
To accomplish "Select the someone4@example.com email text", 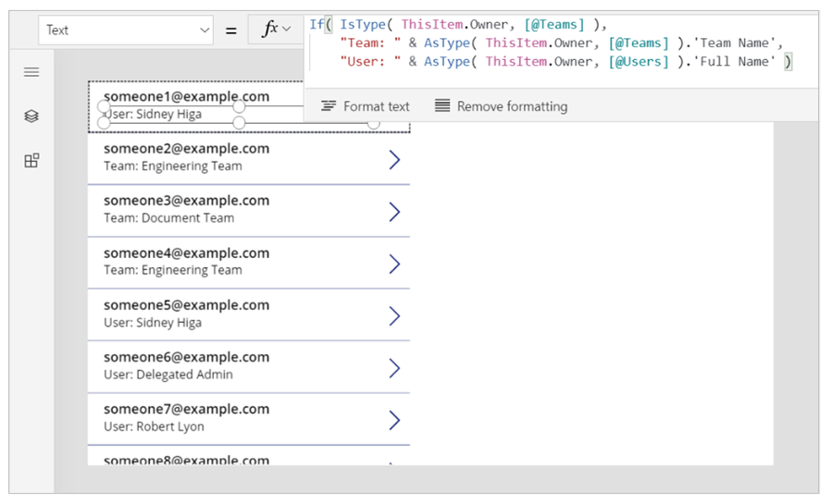I will click(186, 252).
